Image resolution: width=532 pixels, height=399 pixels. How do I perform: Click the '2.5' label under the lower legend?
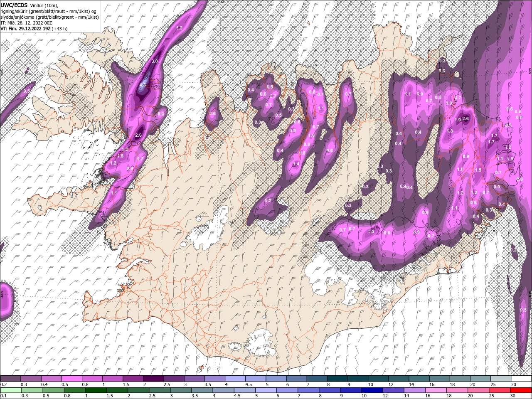point(152,396)
